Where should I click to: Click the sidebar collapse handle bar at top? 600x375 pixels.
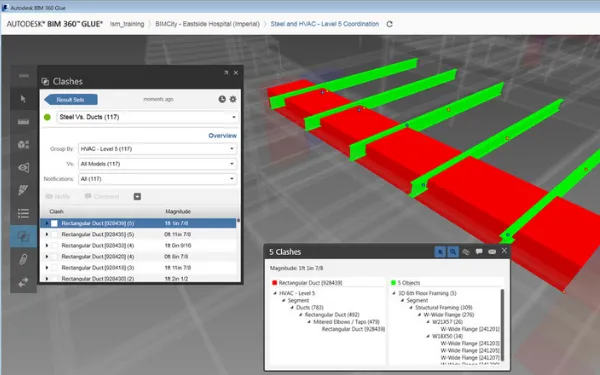coord(24,76)
